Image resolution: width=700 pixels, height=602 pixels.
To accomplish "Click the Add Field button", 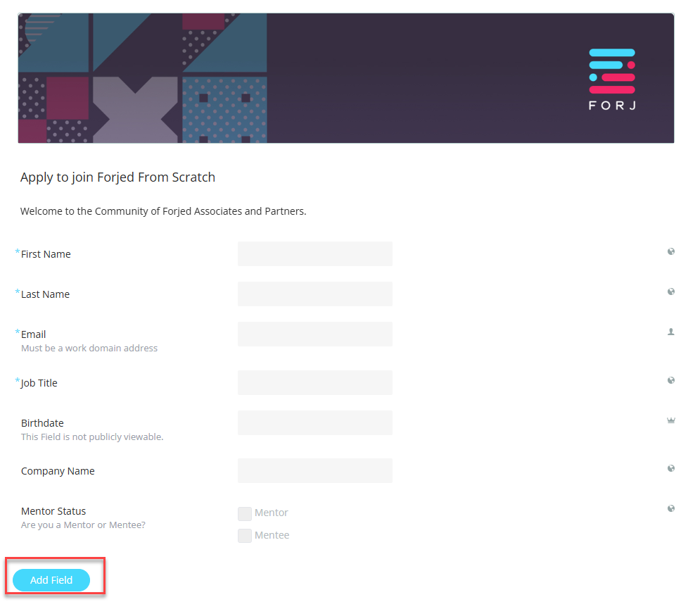I will tap(51, 580).
